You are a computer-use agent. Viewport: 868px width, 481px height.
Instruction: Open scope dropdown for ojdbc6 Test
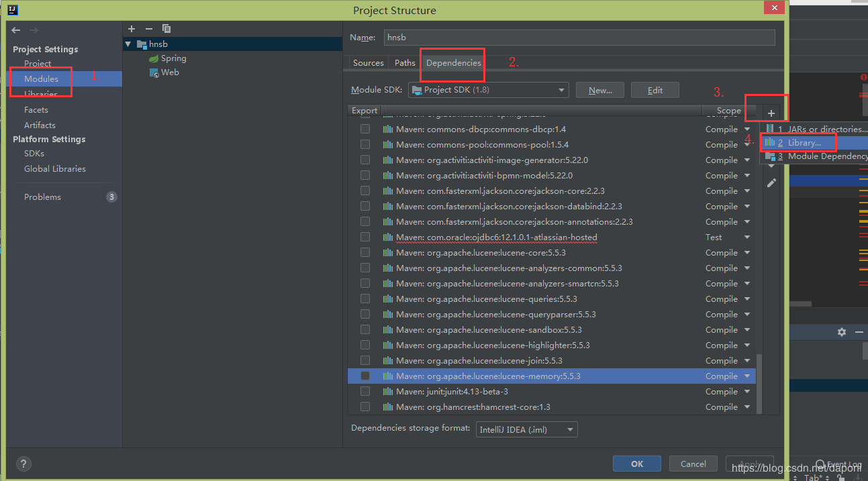tap(747, 237)
